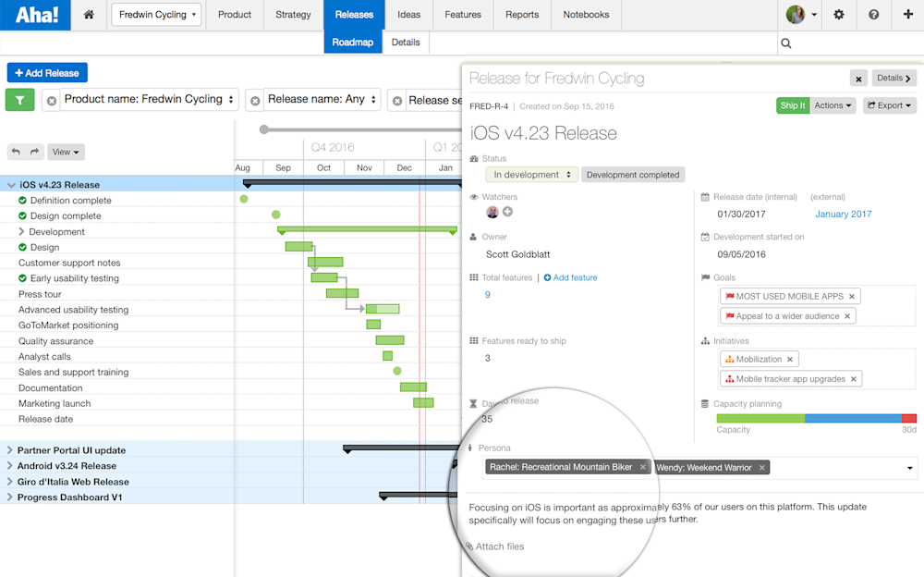924x577 pixels.
Task: Open the Reports menu
Action: tap(522, 15)
